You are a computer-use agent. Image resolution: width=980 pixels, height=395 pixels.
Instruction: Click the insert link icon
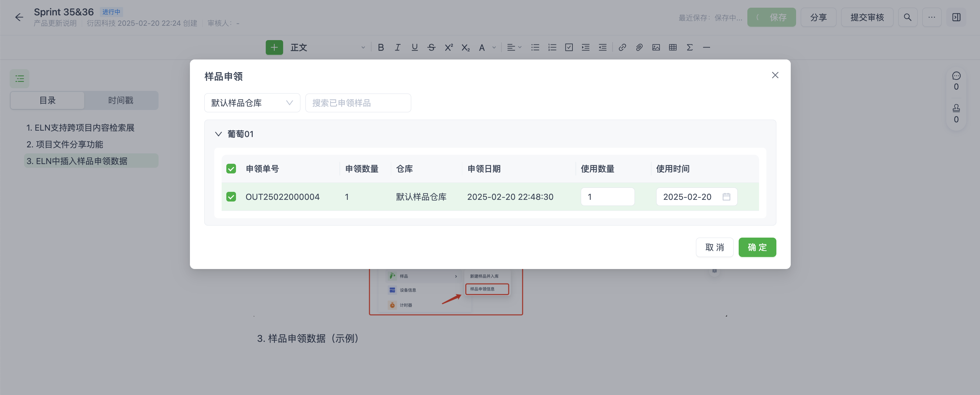coord(622,47)
